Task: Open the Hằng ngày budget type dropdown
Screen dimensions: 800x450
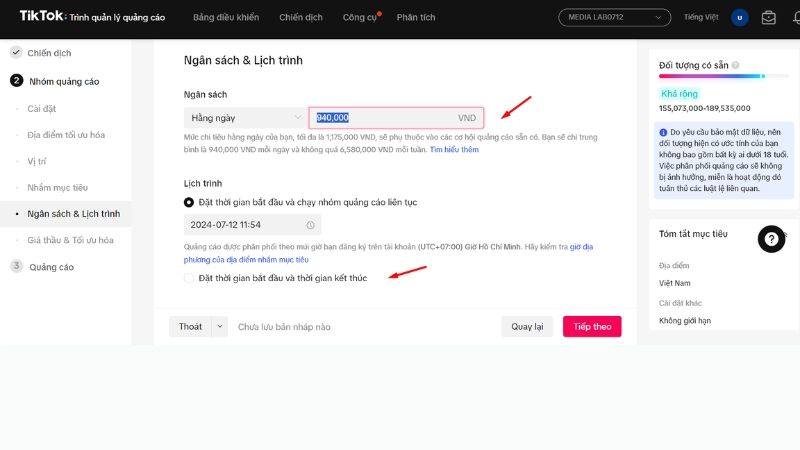Action: pos(245,118)
